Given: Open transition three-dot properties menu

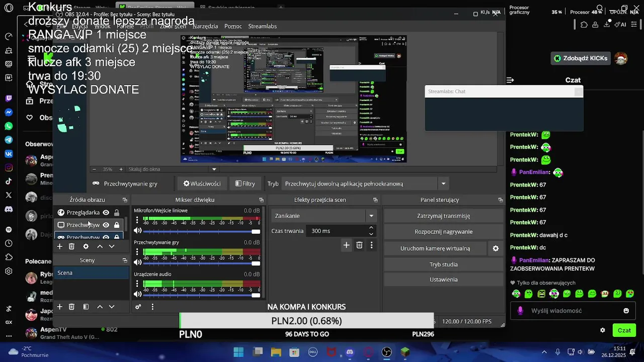Looking at the screenshot, I should 372,245.
